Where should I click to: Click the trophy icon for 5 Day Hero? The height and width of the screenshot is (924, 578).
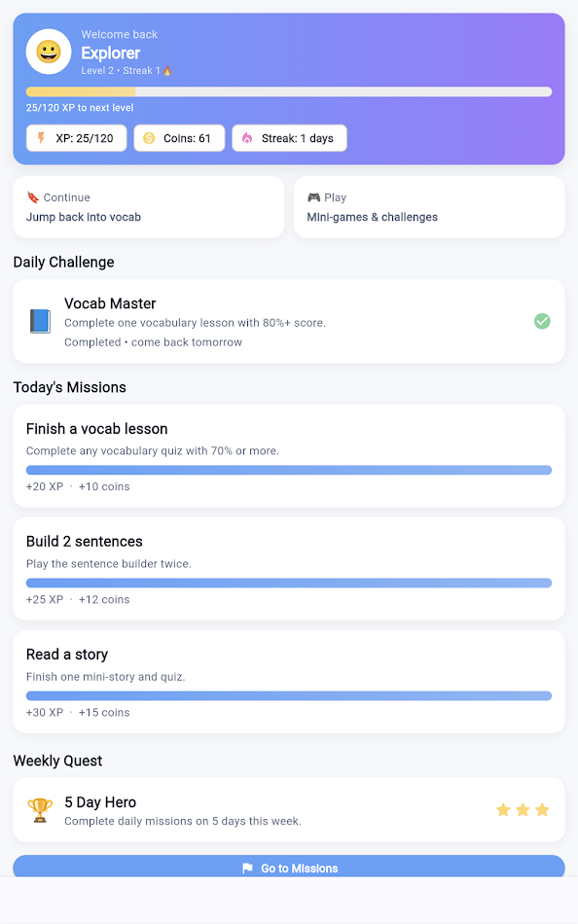click(x=40, y=810)
